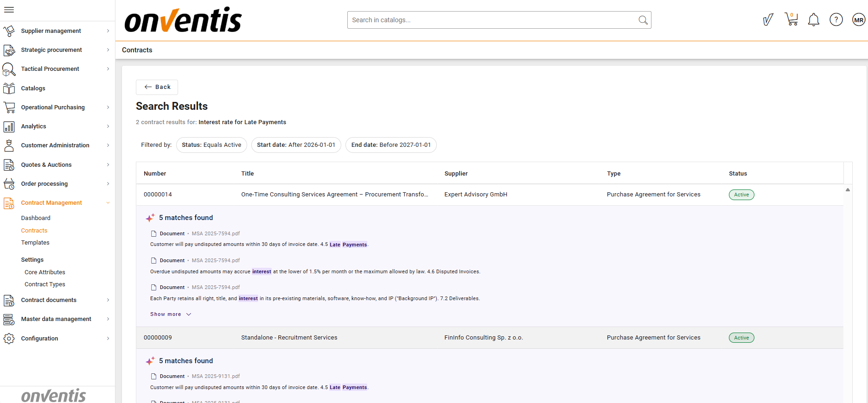
Task: Open Contract Types settings
Action: (45, 284)
